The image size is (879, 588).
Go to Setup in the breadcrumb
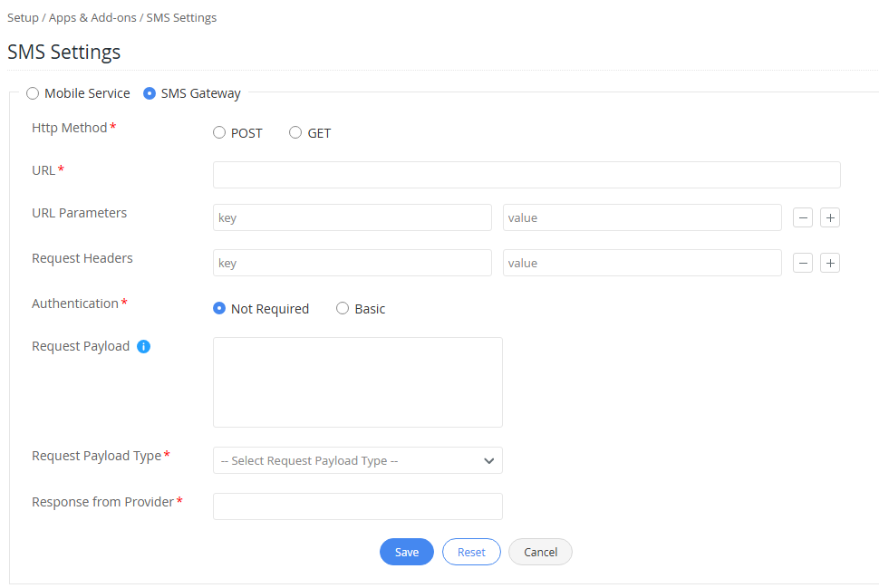tap(23, 18)
